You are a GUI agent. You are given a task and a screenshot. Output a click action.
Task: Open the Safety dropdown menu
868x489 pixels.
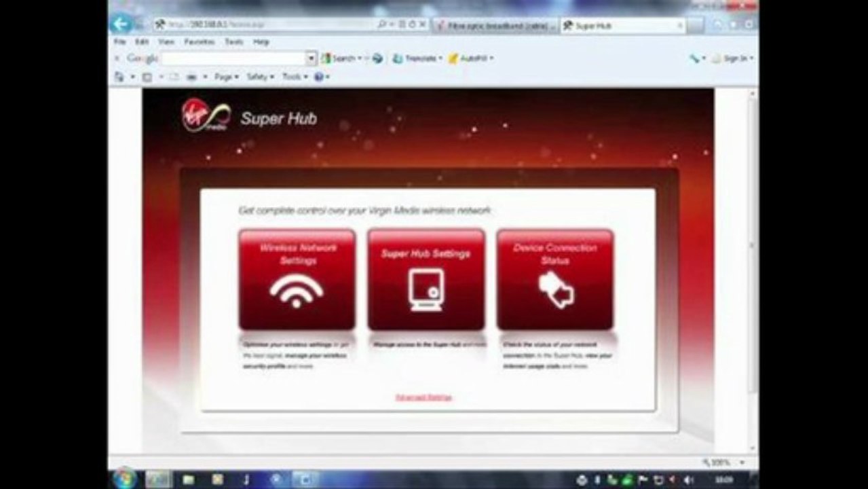point(260,77)
